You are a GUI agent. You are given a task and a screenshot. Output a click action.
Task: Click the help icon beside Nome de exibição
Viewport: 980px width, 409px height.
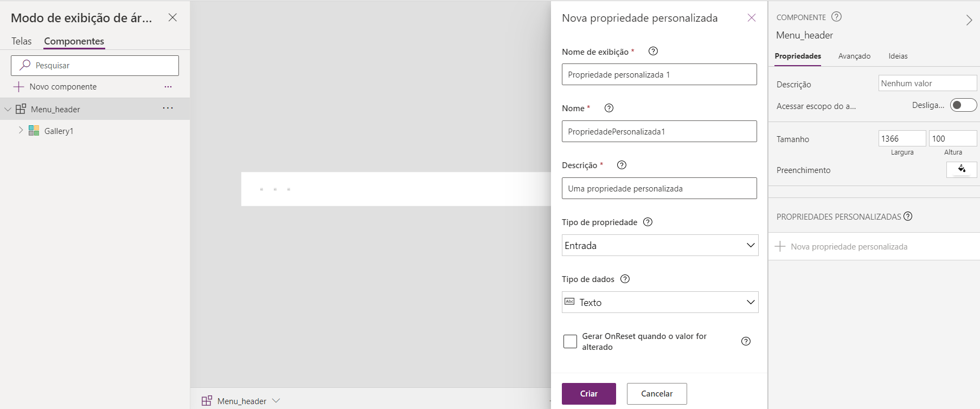tap(653, 51)
